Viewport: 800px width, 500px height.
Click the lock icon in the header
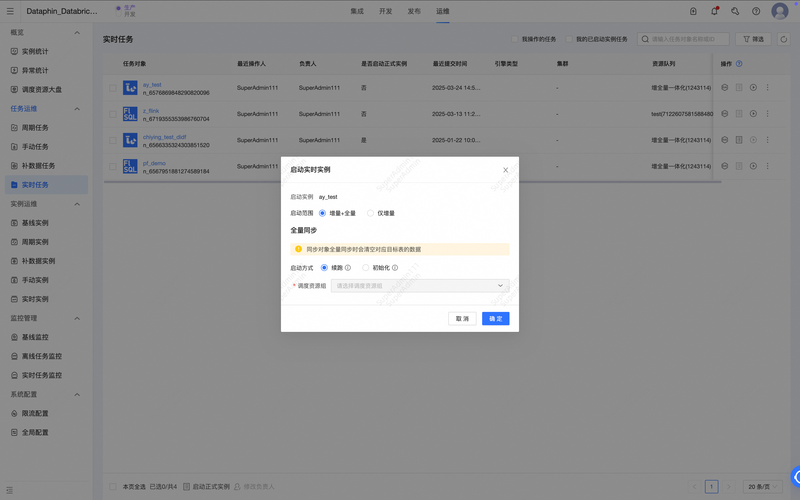(693, 11)
